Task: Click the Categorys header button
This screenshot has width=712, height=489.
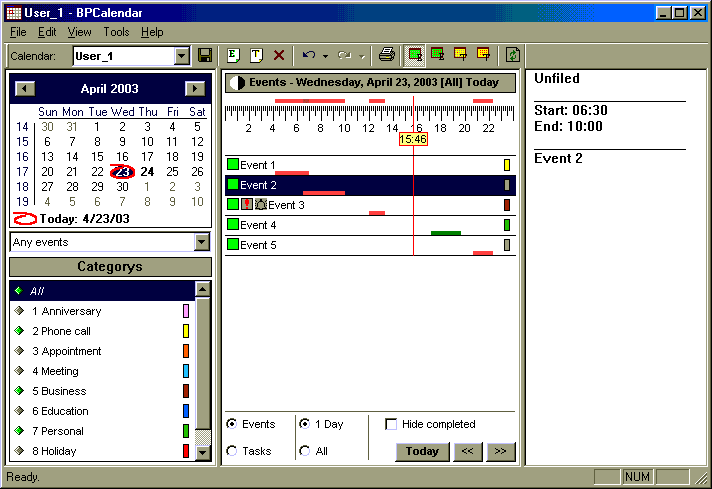Action: pos(110,267)
